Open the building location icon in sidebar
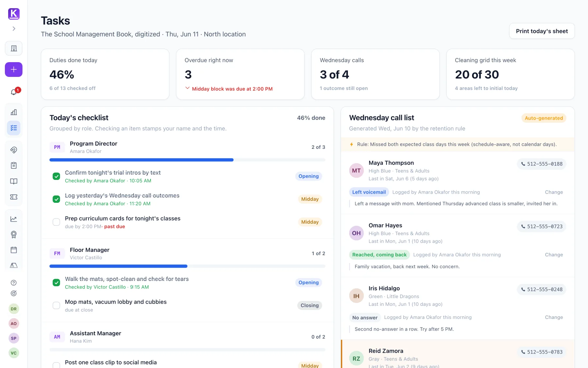Screen dimensions: 588x368 click(14, 48)
